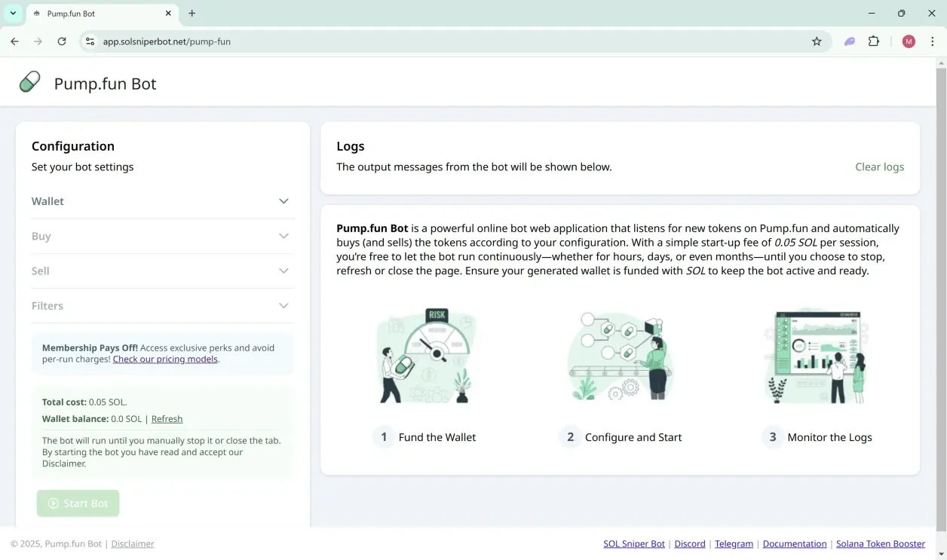Click the Total cost 0.05 SOL text
The image size is (947, 560).
tap(84, 402)
